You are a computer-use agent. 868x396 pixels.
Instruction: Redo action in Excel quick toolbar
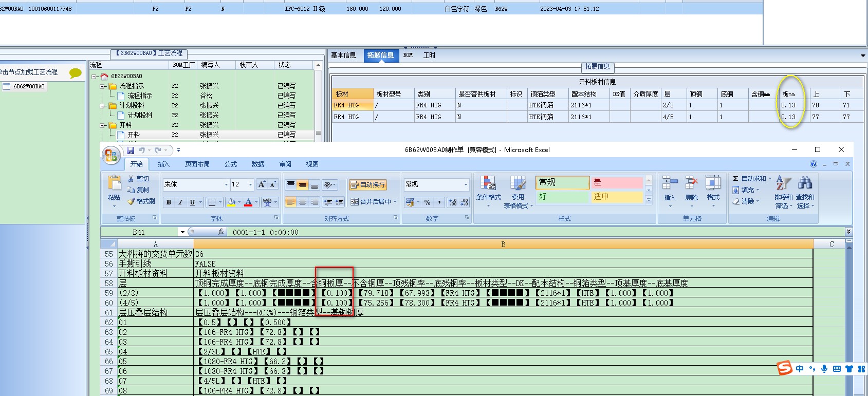tap(158, 150)
